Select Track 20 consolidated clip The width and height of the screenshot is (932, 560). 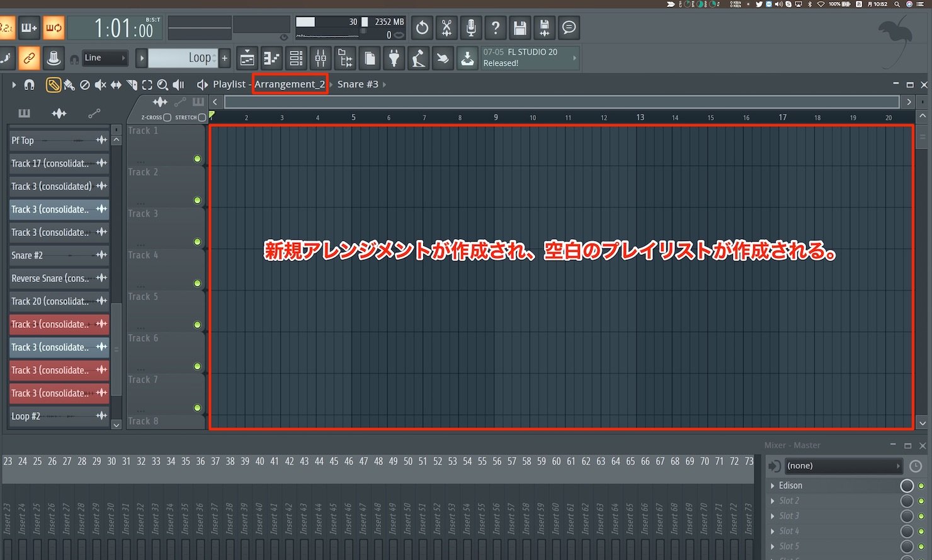[59, 301]
